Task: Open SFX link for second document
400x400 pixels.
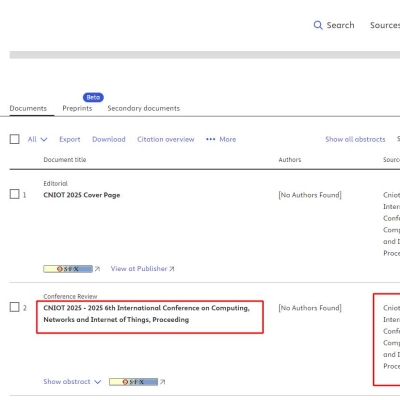Action: 134,382
